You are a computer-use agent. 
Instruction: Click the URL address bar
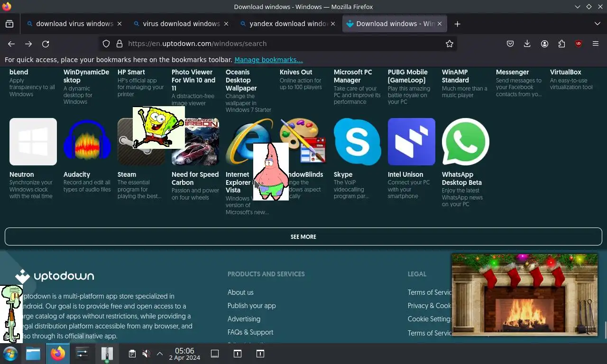tap(278, 44)
